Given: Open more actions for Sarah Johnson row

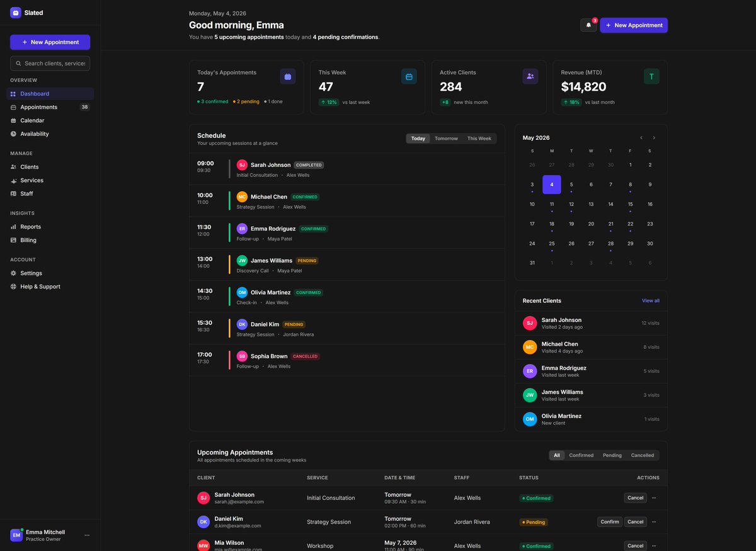Looking at the screenshot, I should pyautogui.click(x=654, y=497).
